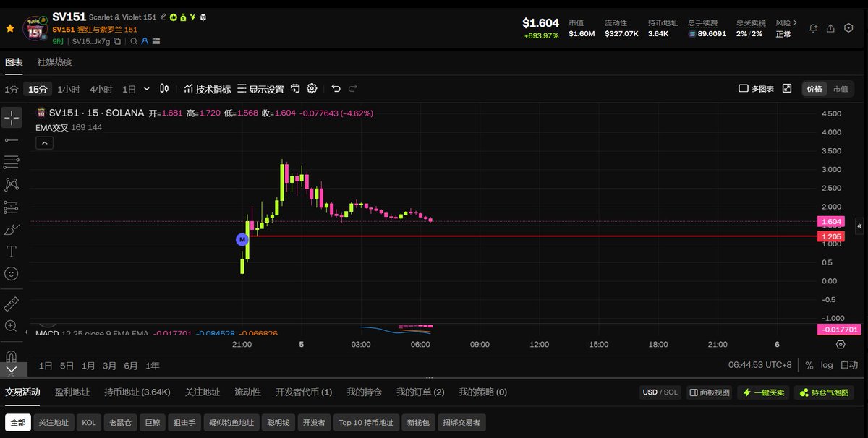Undo the last chart action

pos(336,88)
